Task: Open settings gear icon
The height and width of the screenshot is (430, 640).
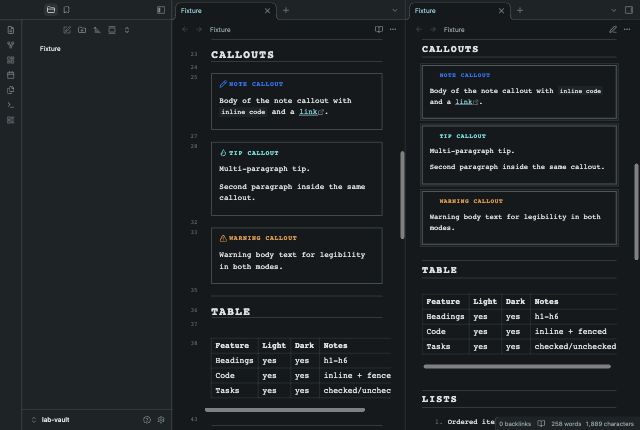Action: [x=161, y=419]
